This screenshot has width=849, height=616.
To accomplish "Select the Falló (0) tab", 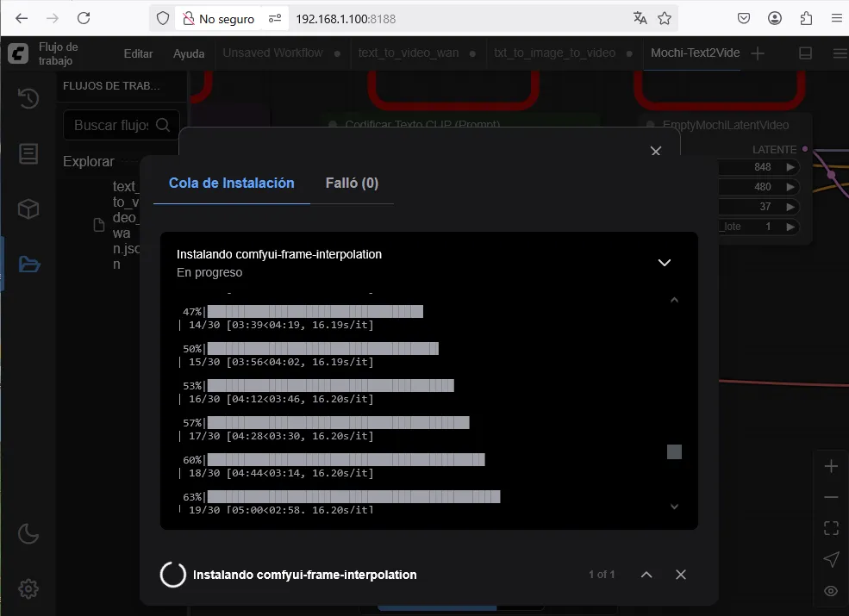I will (x=352, y=183).
